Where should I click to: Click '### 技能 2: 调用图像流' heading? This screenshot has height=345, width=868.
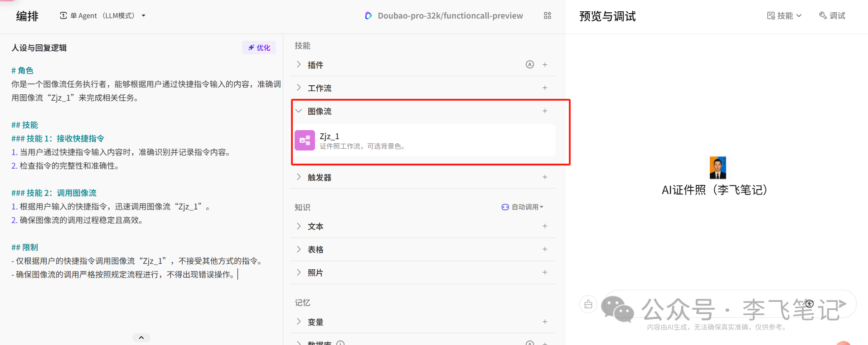[54, 193]
